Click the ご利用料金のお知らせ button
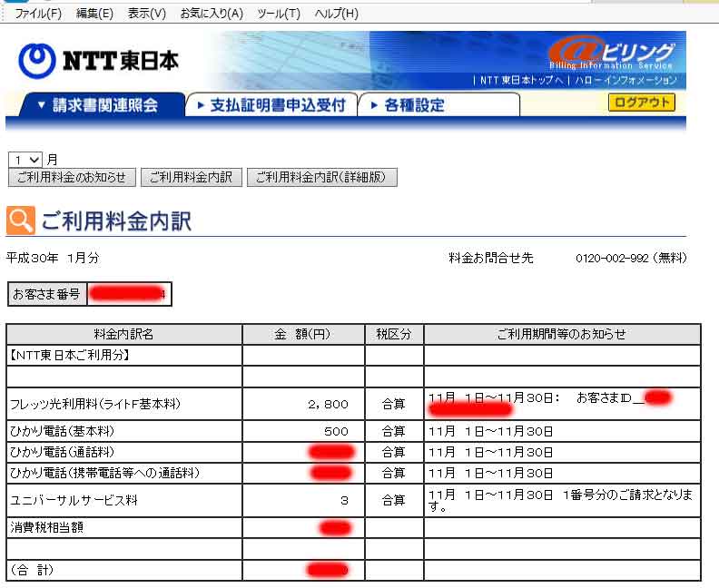The height and width of the screenshot is (588, 719). 71,178
